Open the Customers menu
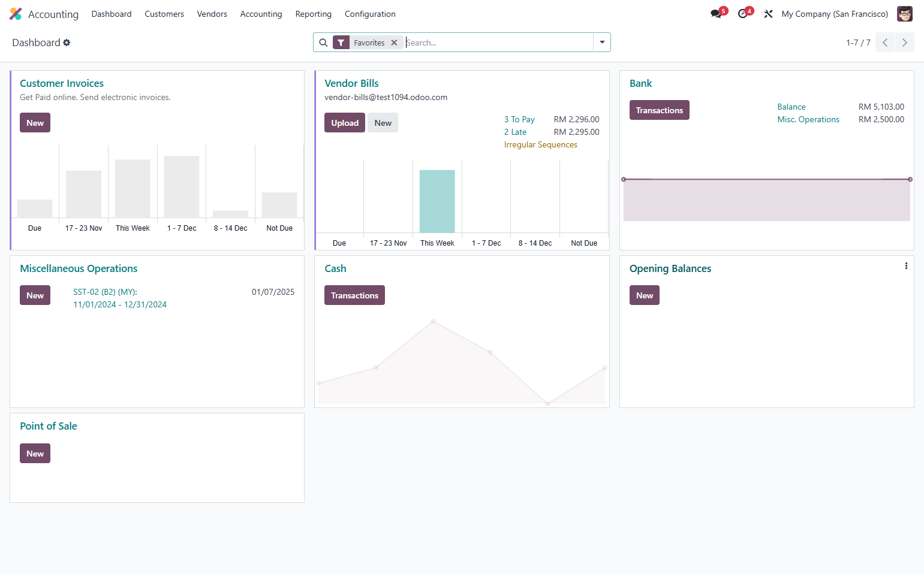Viewport: 924px width, 574px height. click(164, 14)
